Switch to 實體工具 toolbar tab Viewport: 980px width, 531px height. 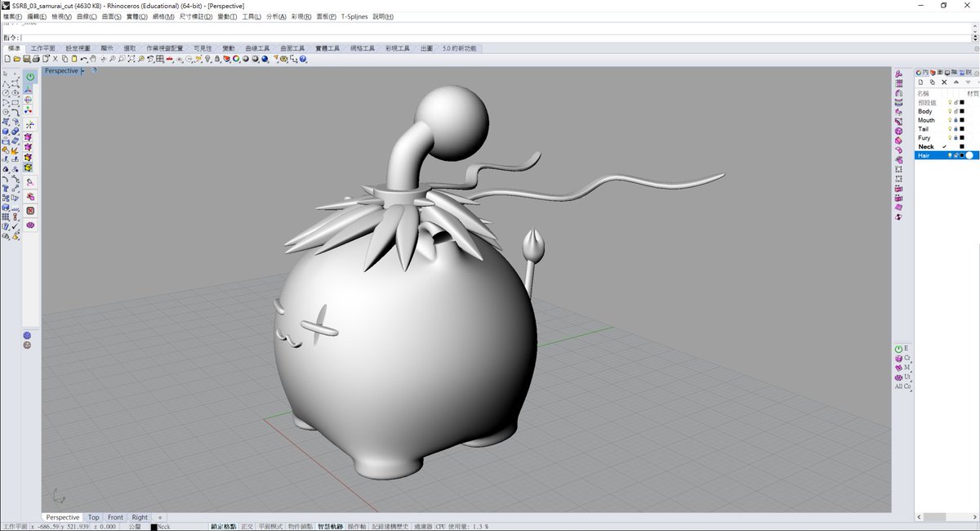[x=327, y=48]
